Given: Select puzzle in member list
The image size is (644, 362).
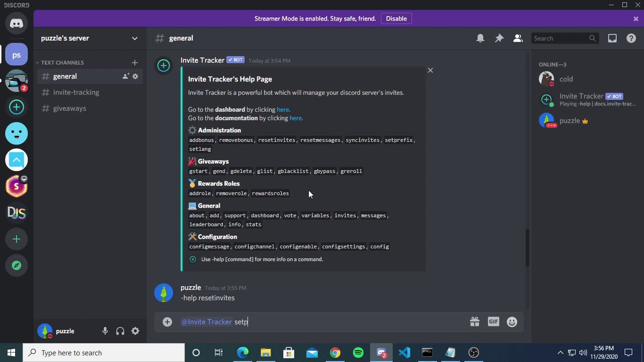Looking at the screenshot, I should pos(587,121).
